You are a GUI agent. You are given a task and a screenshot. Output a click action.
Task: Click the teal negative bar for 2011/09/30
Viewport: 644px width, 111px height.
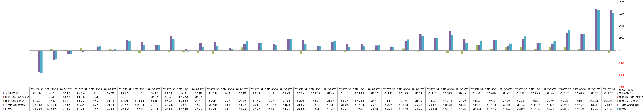(56, 55)
